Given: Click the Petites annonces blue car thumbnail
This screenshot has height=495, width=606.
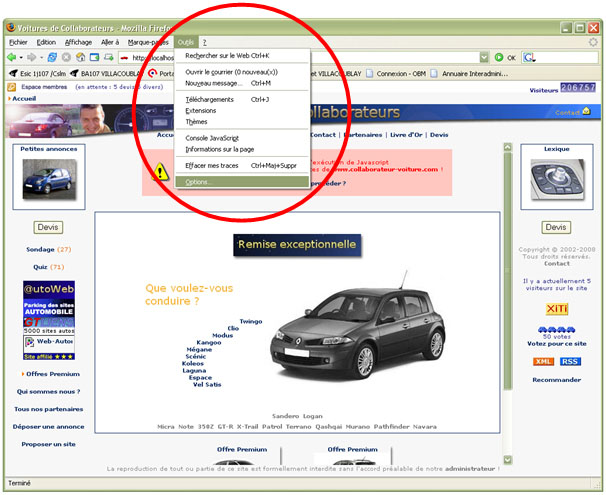Looking at the screenshot, I should point(49,179).
